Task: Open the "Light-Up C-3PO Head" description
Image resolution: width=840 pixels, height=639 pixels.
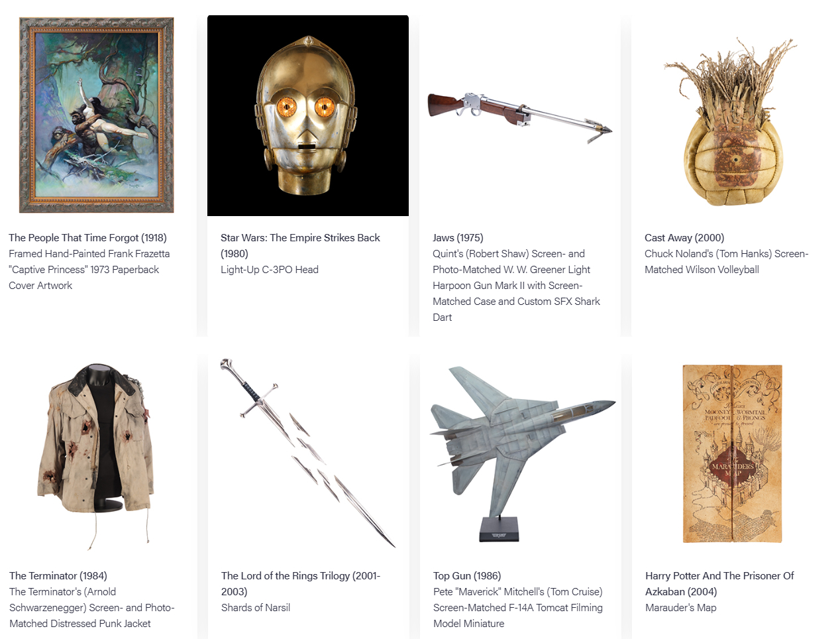Action: [x=270, y=269]
